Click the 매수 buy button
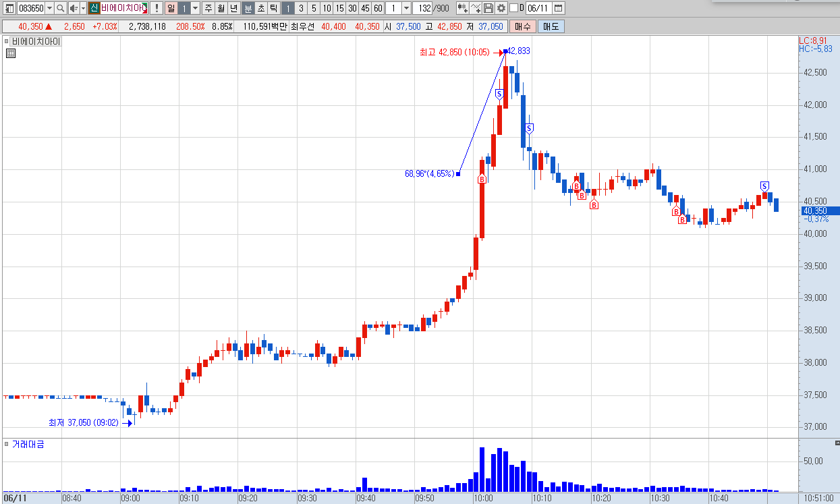The height and width of the screenshot is (504, 840). point(522,26)
